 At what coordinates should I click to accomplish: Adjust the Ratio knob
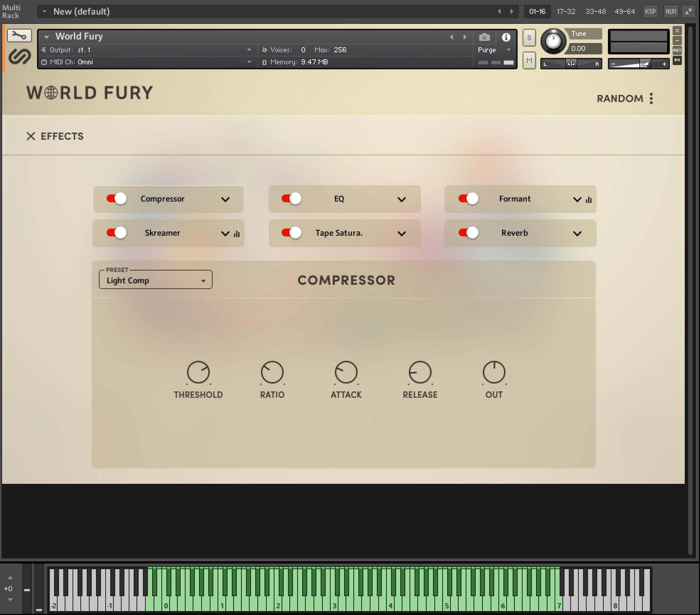pos(272,372)
